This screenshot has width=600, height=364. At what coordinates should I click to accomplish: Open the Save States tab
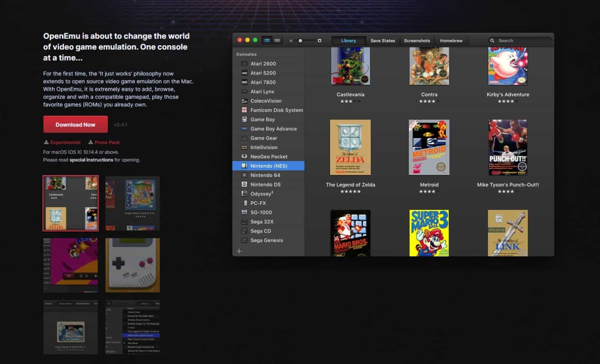(383, 41)
